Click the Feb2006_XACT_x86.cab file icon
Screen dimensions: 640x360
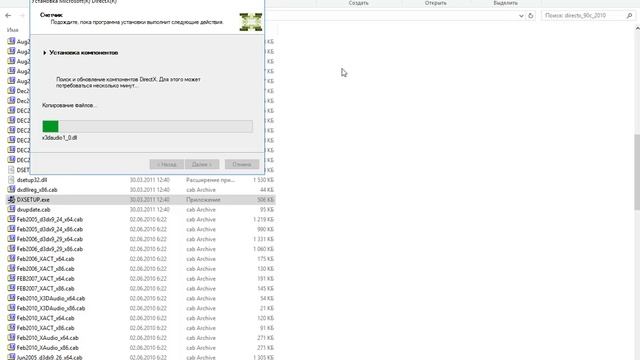click(x=11, y=269)
